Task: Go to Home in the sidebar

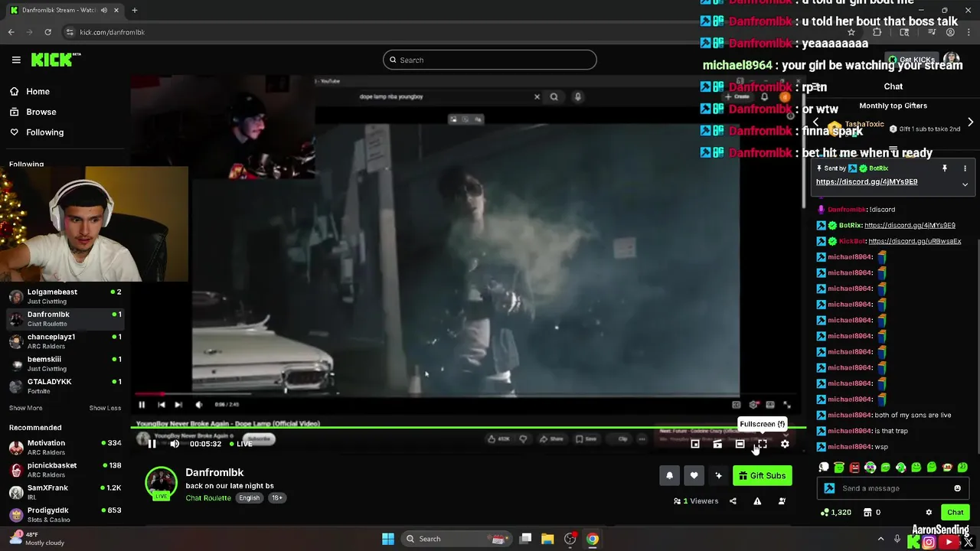Action: click(x=30, y=91)
